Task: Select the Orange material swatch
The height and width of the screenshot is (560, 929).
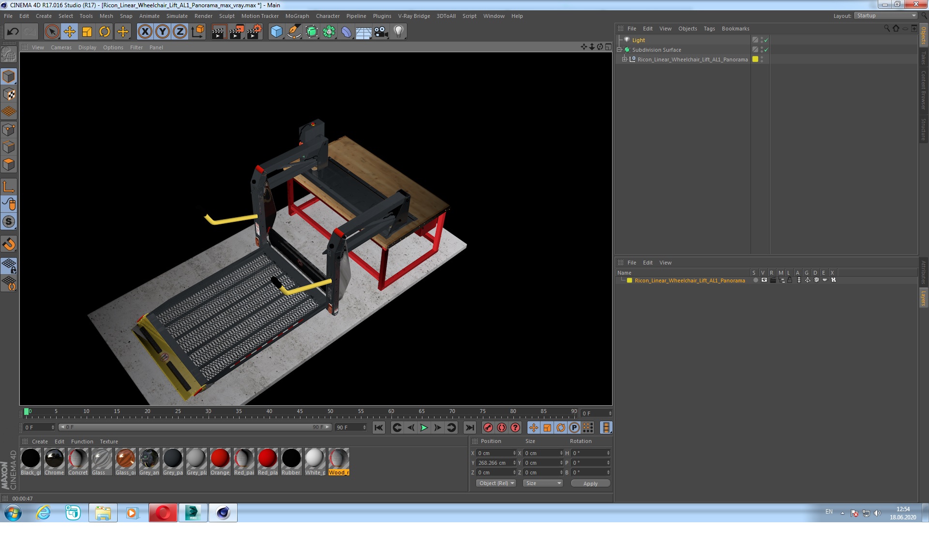Action: pos(220,461)
